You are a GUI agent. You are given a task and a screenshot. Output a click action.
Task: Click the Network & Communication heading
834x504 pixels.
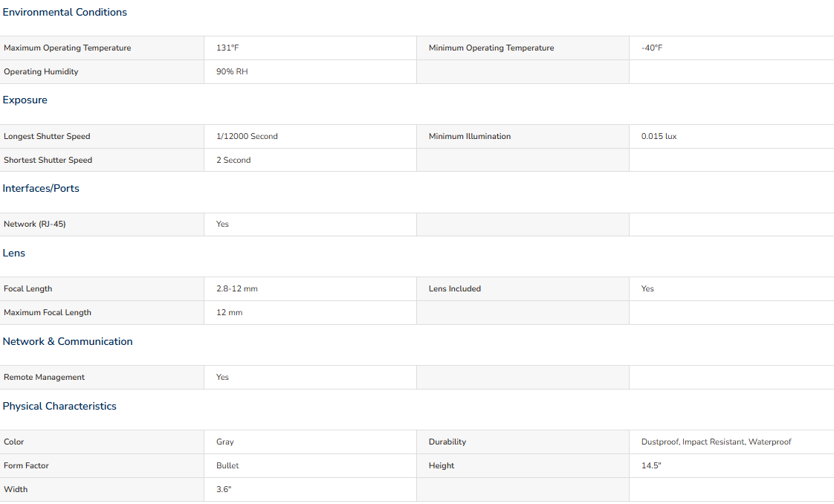(x=68, y=341)
